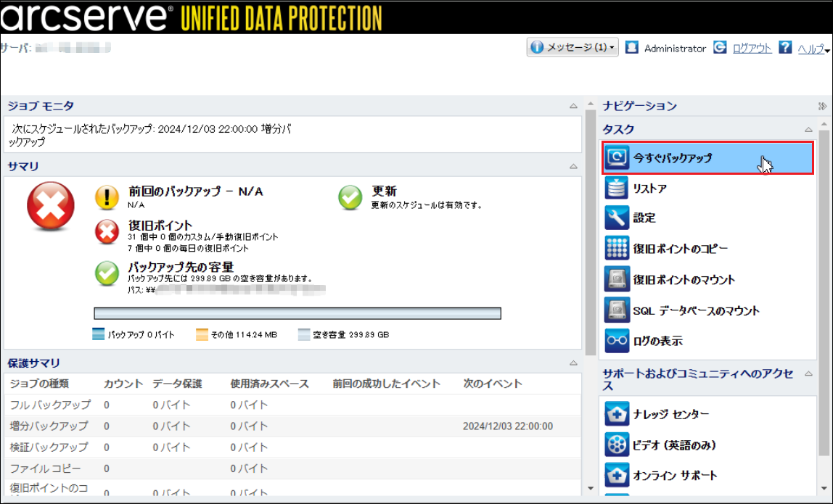Select the ファイル コピー row
The height and width of the screenshot is (504, 833).
point(292,468)
